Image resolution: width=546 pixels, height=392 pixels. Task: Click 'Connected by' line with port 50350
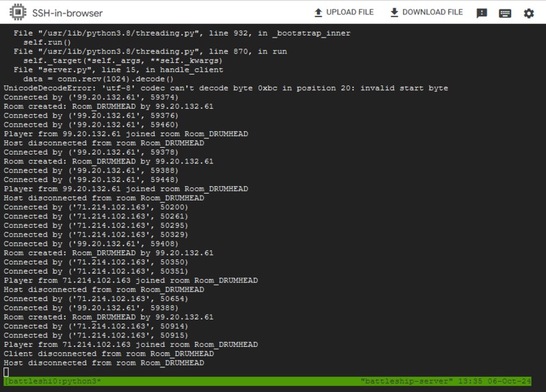pyautogui.click(x=96, y=263)
